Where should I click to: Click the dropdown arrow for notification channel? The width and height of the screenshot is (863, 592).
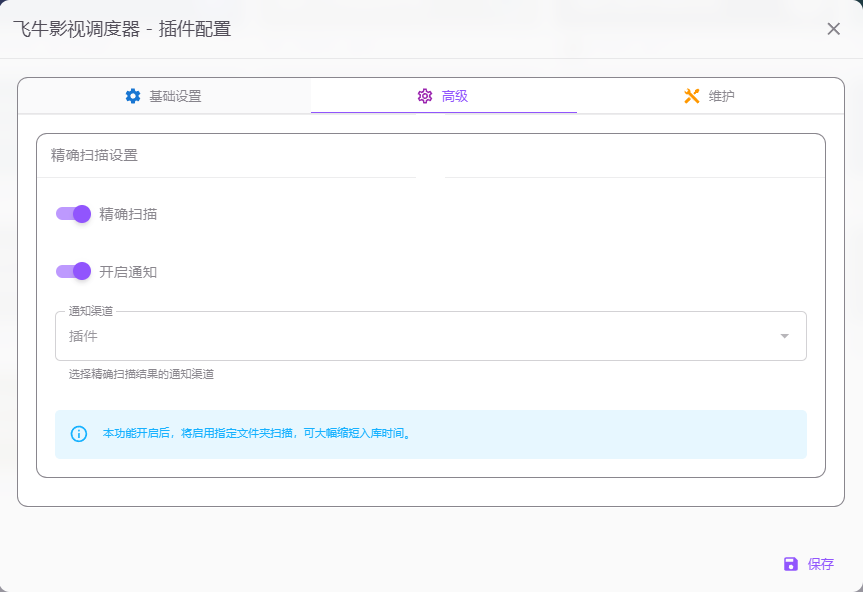click(784, 336)
